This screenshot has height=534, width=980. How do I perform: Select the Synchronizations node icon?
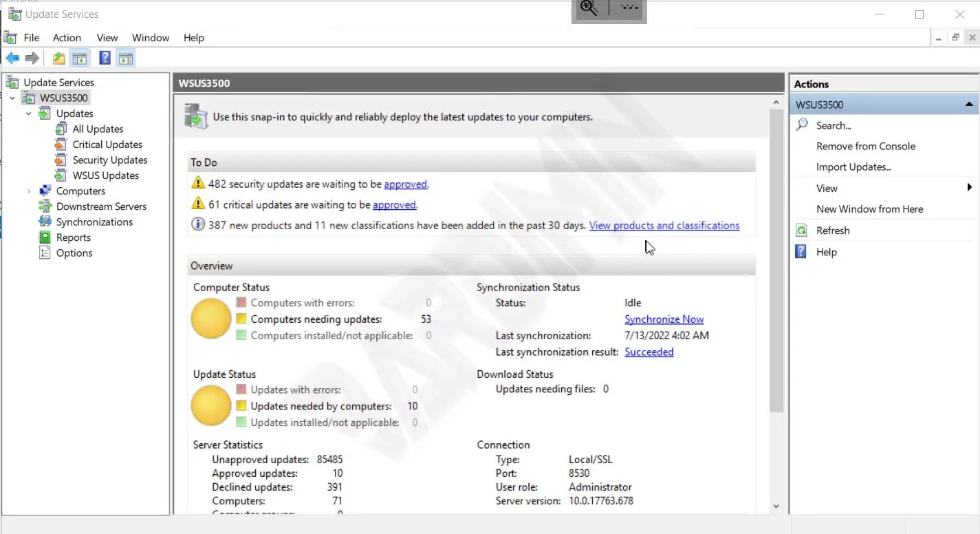tap(45, 222)
